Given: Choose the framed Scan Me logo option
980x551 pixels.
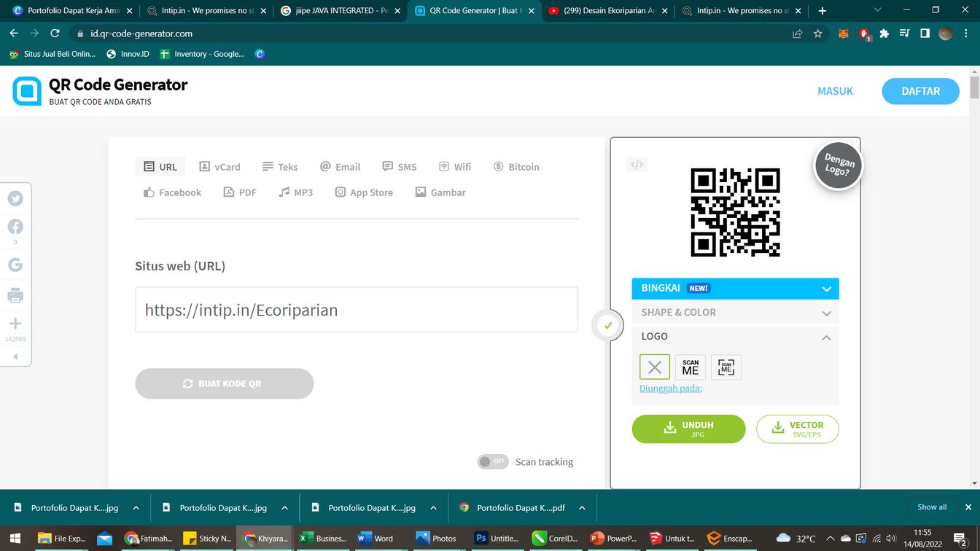Looking at the screenshot, I should pos(726,367).
